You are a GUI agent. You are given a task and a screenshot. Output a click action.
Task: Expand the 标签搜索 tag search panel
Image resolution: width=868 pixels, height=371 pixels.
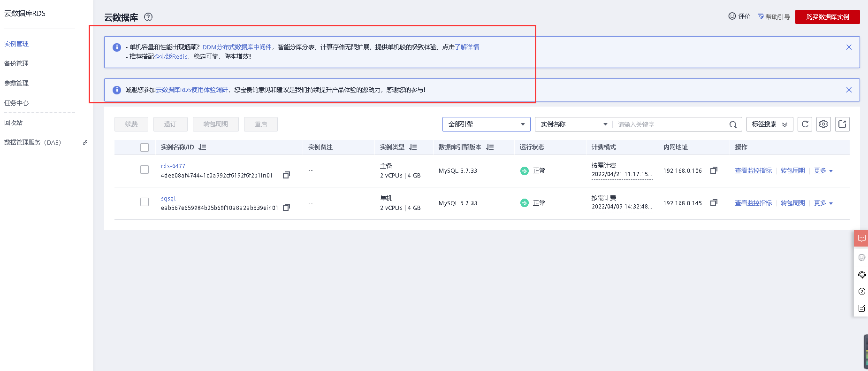tap(769, 124)
